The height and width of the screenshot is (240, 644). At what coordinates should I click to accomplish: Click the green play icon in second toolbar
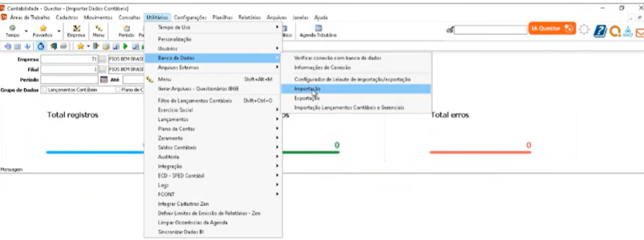[125, 46]
